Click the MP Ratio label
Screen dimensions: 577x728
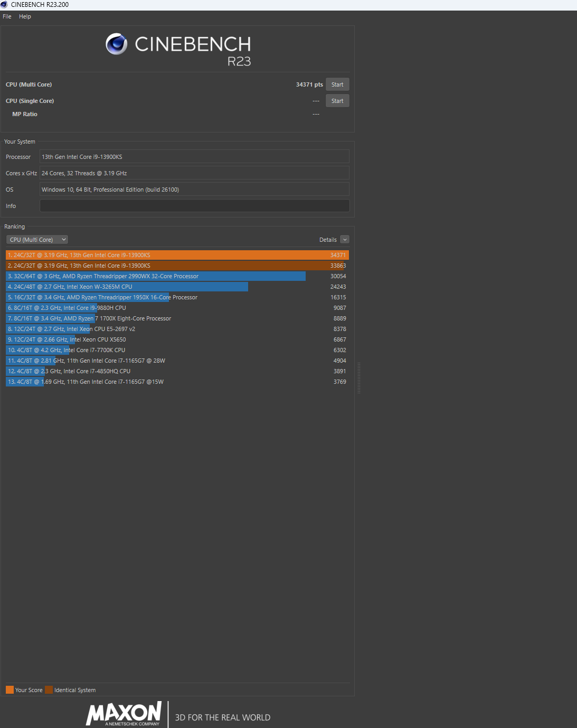25,114
